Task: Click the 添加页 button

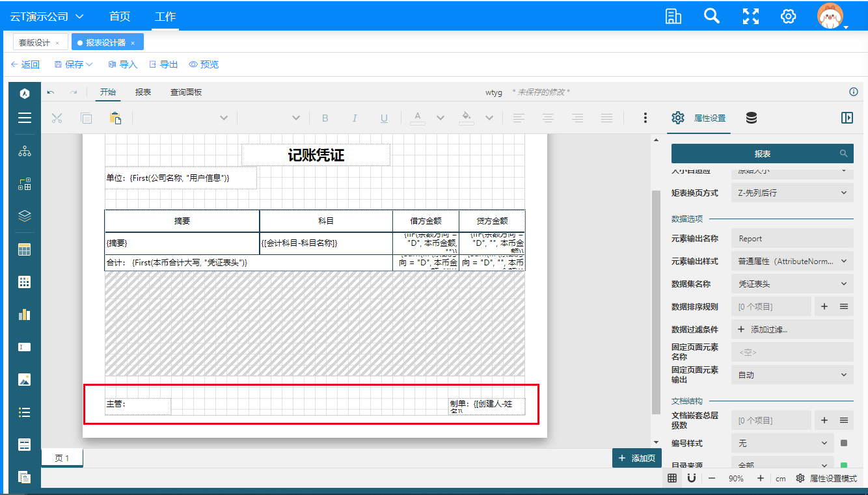Action: [x=636, y=458]
